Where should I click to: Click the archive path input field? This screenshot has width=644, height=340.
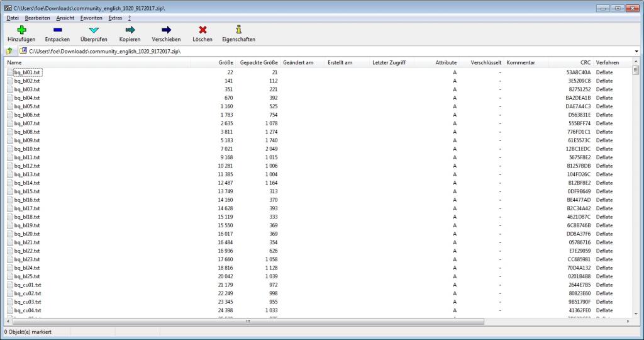pos(314,51)
